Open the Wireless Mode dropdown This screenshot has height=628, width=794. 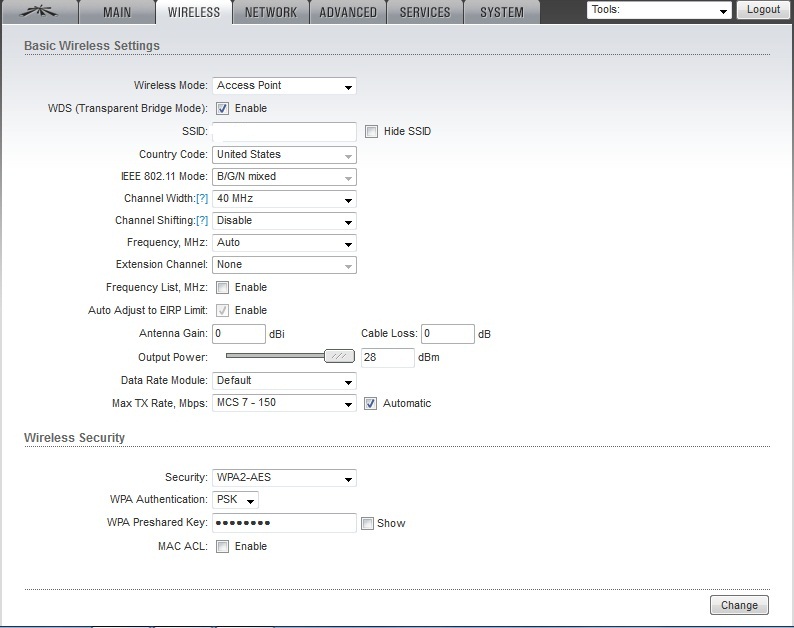[284, 87]
